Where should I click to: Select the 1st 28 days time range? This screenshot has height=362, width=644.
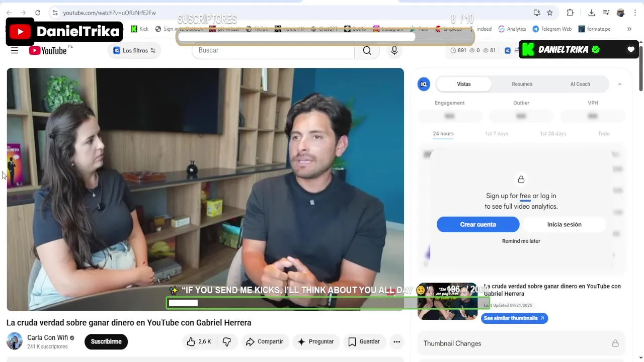[x=553, y=134]
